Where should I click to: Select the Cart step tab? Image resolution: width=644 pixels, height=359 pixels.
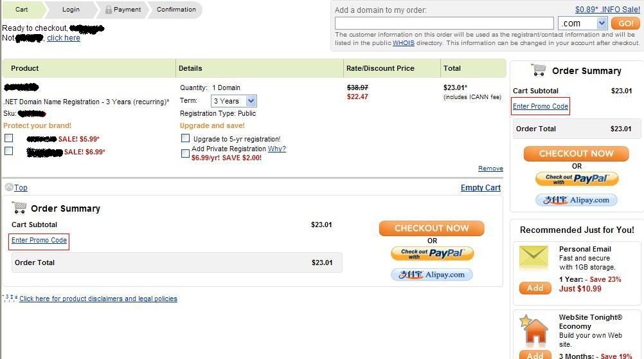click(22, 10)
